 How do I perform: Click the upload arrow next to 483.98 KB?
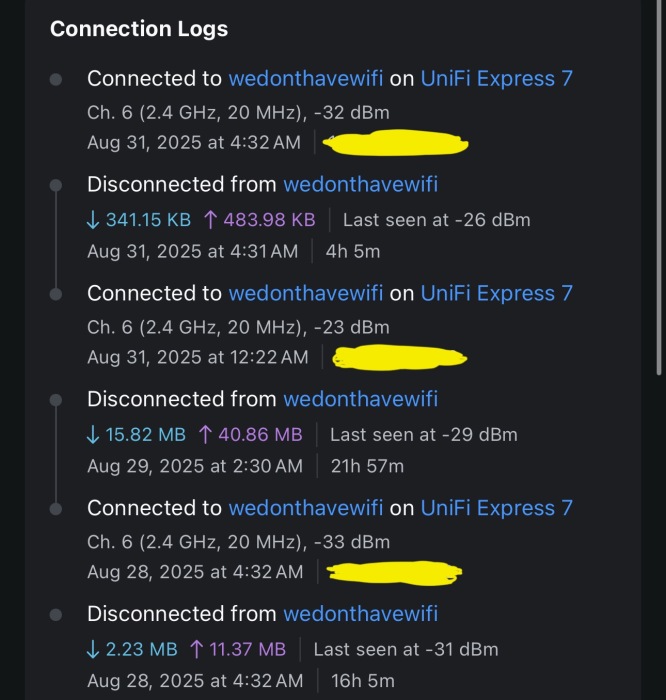(x=210, y=220)
